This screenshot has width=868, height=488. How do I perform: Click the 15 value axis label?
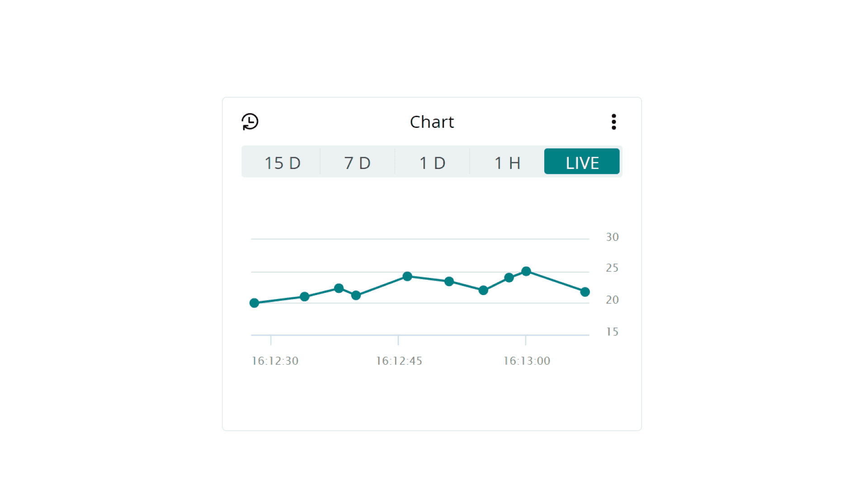coord(612,332)
